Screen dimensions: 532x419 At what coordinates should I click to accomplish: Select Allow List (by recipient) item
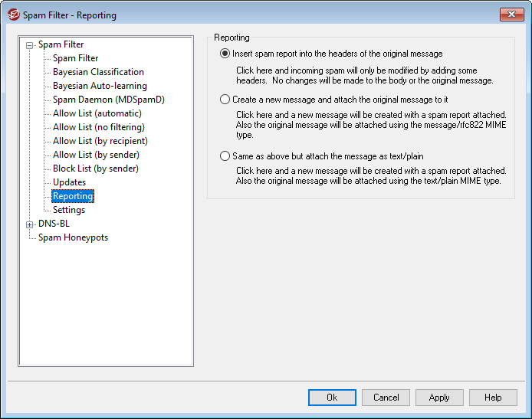[x=100, y=141]
